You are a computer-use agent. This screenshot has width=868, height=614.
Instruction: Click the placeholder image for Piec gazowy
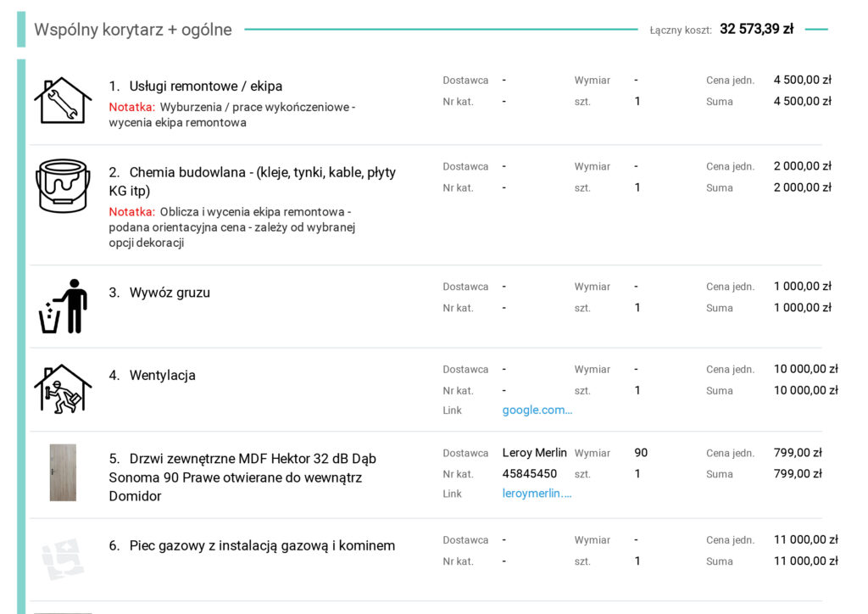pyautogui.click(x=63, y=559)
